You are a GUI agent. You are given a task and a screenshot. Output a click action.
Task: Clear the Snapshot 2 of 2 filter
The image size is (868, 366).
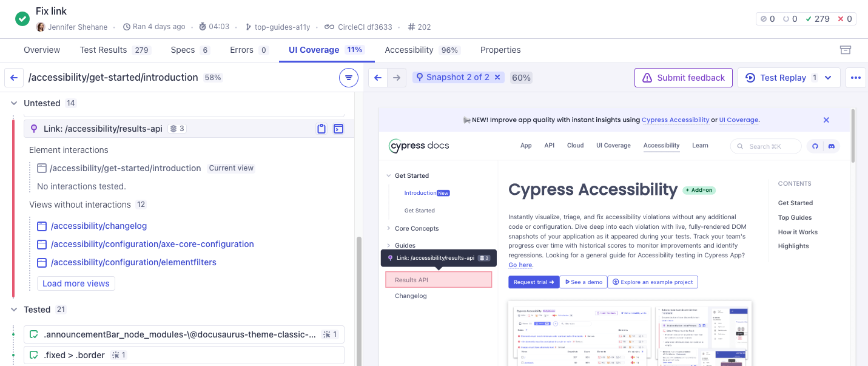coord(497,77)
